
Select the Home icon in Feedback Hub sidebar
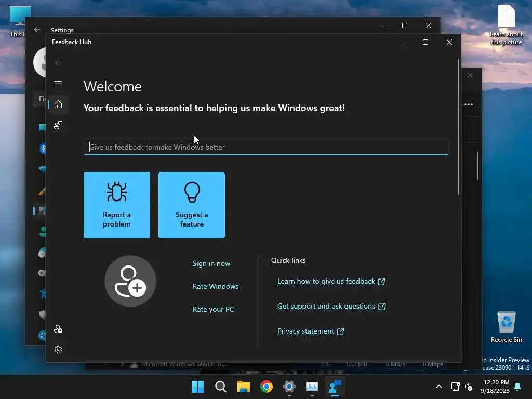point(58,104)
